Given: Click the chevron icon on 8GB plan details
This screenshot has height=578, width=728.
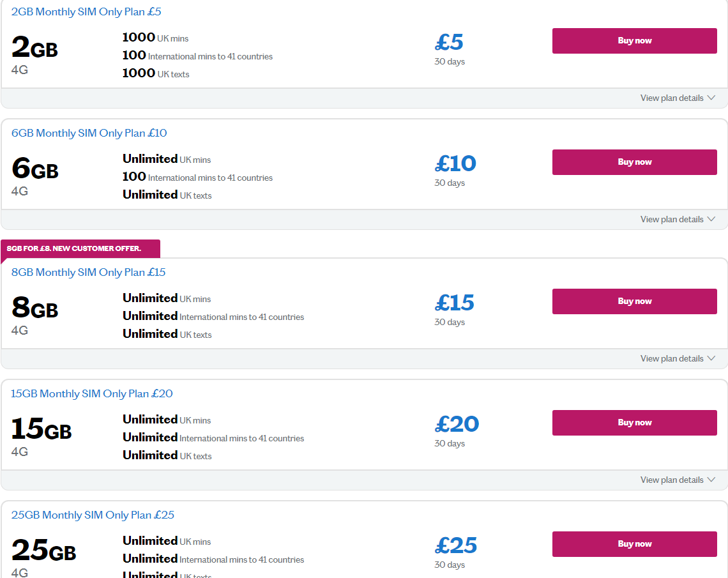Looking at the screenshot, I should 711,359.
